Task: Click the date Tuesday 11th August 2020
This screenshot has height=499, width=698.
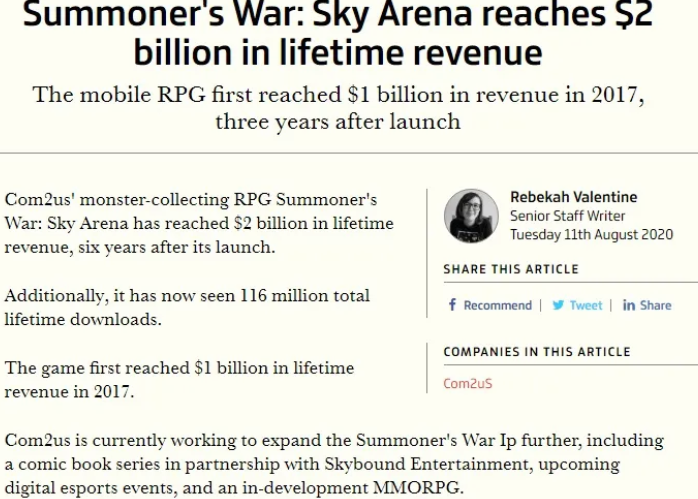Action: [x=592, y=235]
